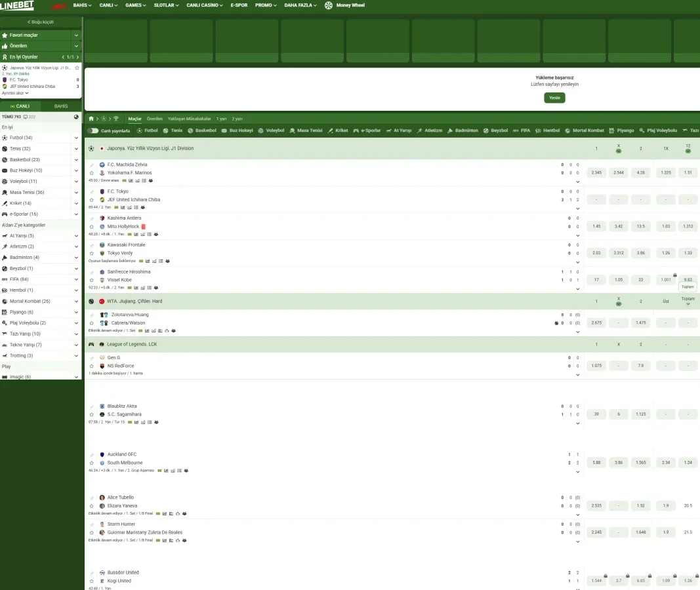Image resolution: width=700 pixels, height=590 pixels.
Task: Favorite the Tokyo Verdy match star
Action: tap(91, 253)
